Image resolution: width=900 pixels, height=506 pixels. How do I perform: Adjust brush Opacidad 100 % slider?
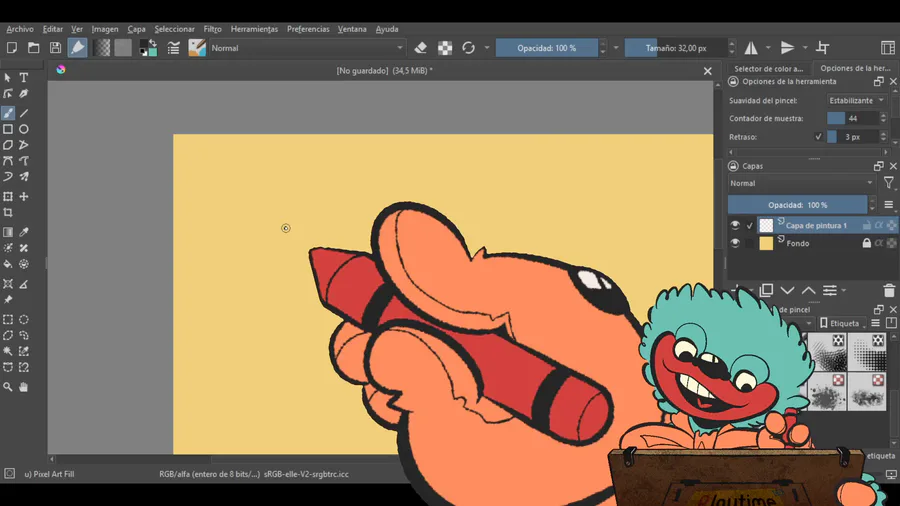pyautogui.click(x=546, y=48)
